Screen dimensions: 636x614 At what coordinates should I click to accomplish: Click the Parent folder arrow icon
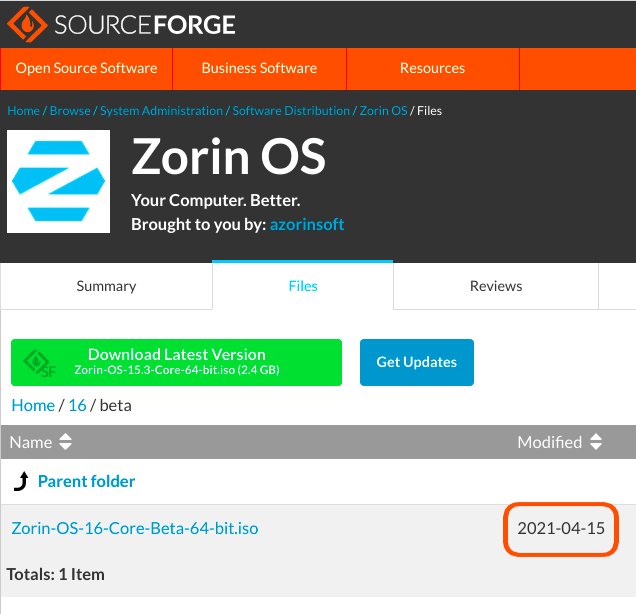coord(21,482)
